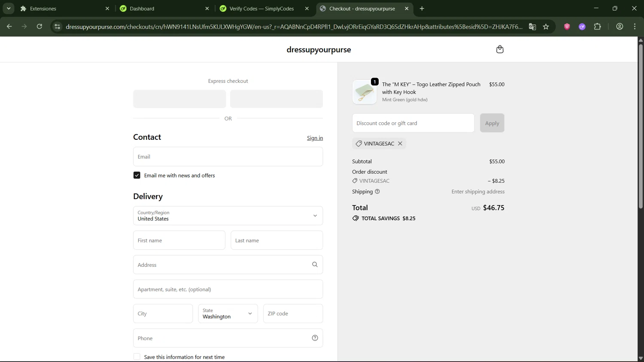Focus the Apartment, suite, etc. field
The image size is (644, 362).
[x=228, y=289]
